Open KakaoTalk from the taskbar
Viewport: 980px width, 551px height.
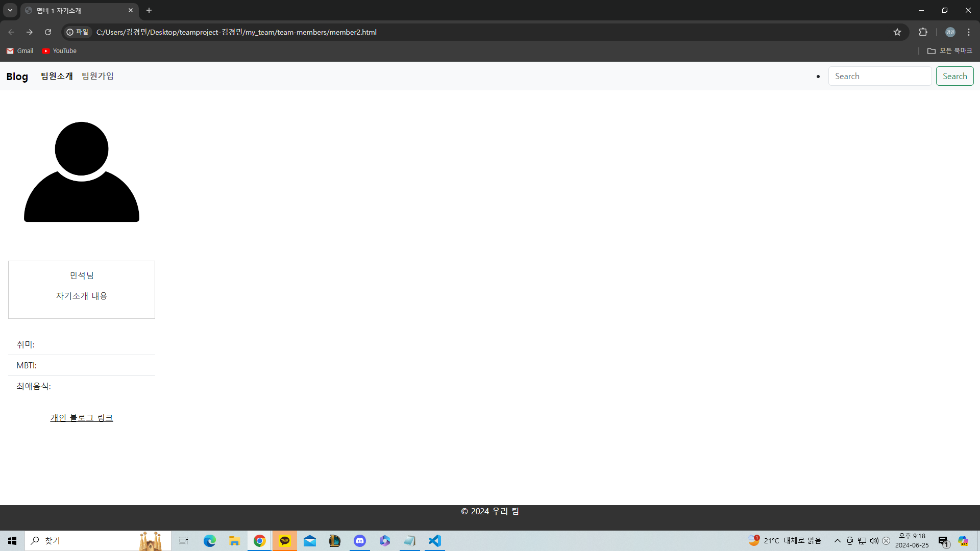tap(285, 541)
